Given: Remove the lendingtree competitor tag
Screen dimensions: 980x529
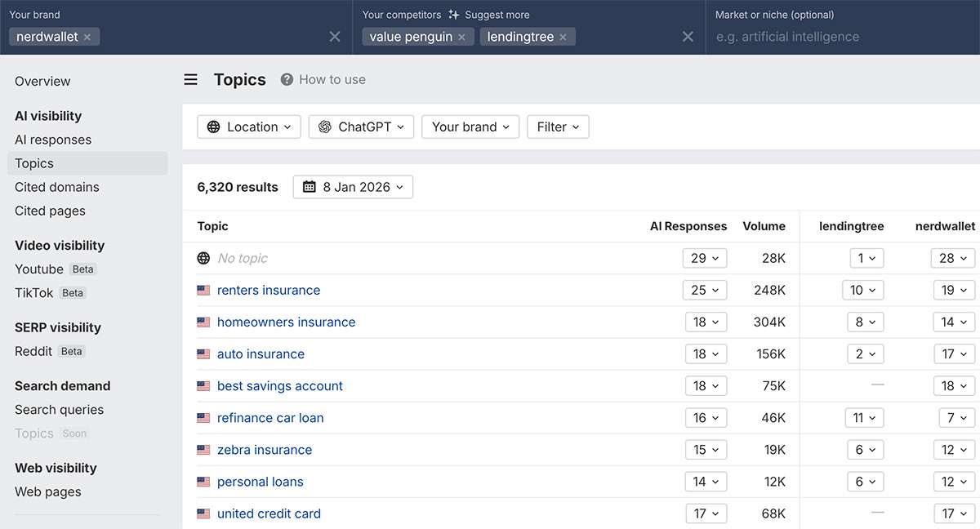Looking at the screenshot, I should point(563,37).
